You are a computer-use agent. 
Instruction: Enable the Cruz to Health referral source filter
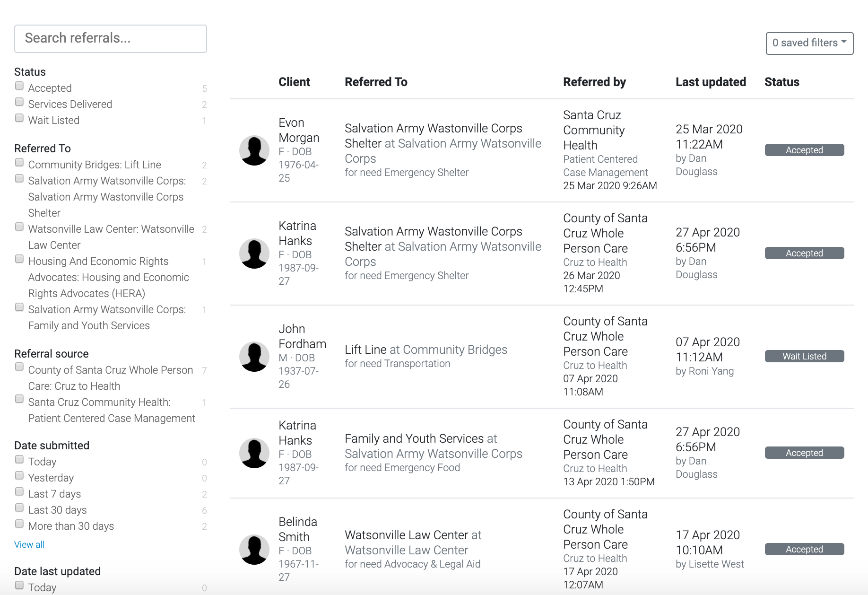(x=19, y=367)
